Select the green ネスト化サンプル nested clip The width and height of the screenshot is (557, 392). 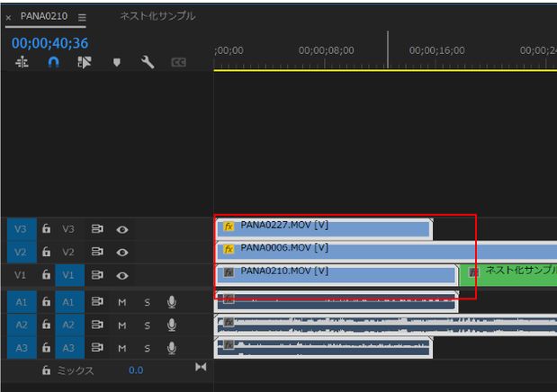pos(508,274)
